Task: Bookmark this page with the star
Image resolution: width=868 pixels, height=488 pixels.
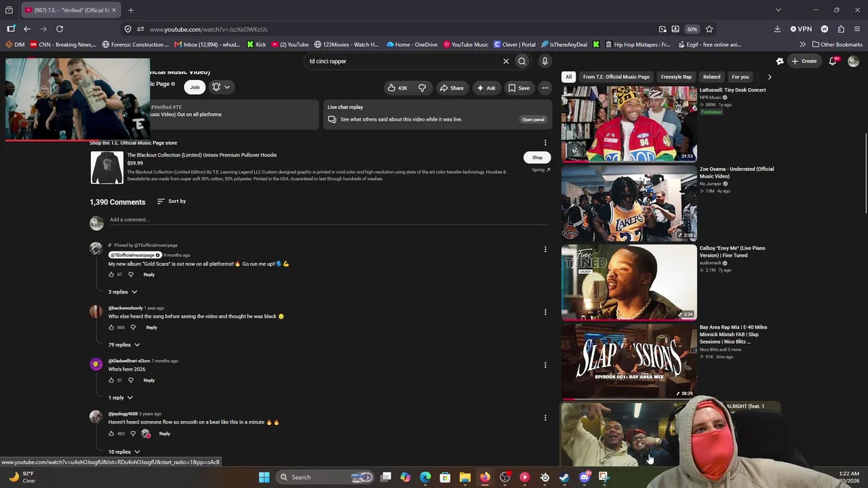Action: pos(709,29)
